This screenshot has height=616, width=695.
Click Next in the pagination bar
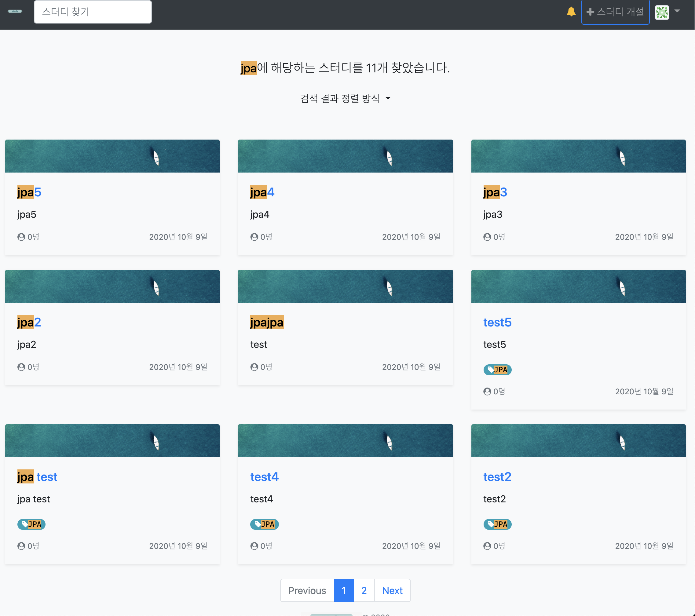392,591
